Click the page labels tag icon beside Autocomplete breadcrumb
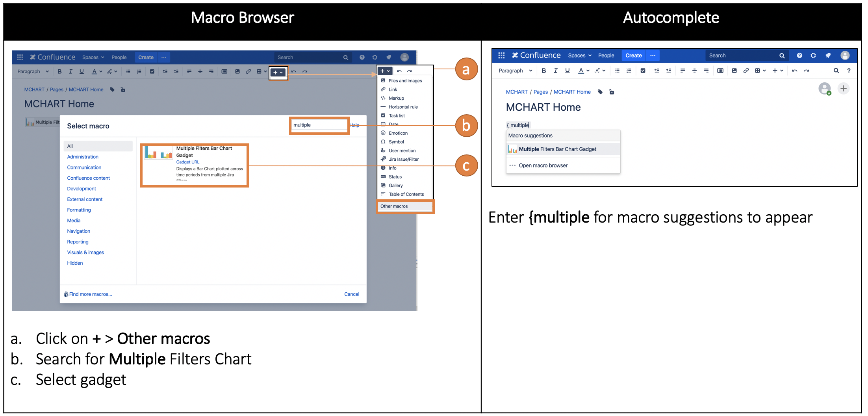This screenshot has width=868, height=416. pos(600,92)
